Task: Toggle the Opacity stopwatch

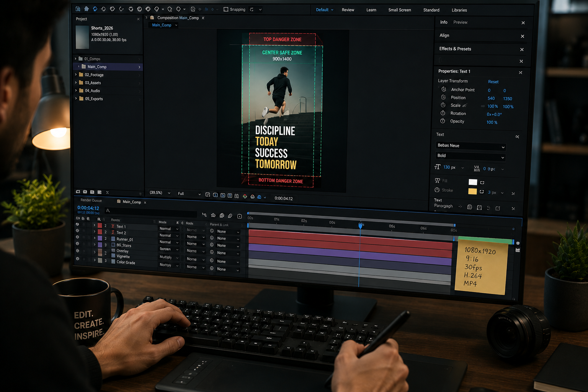Action: [x=443, y=121]
